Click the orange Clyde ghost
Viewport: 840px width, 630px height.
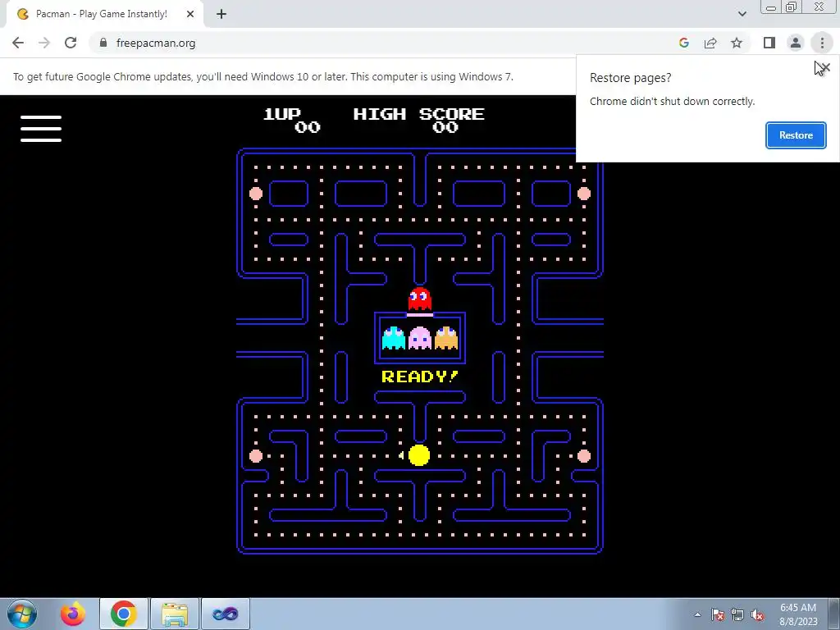tap(445, 338)
